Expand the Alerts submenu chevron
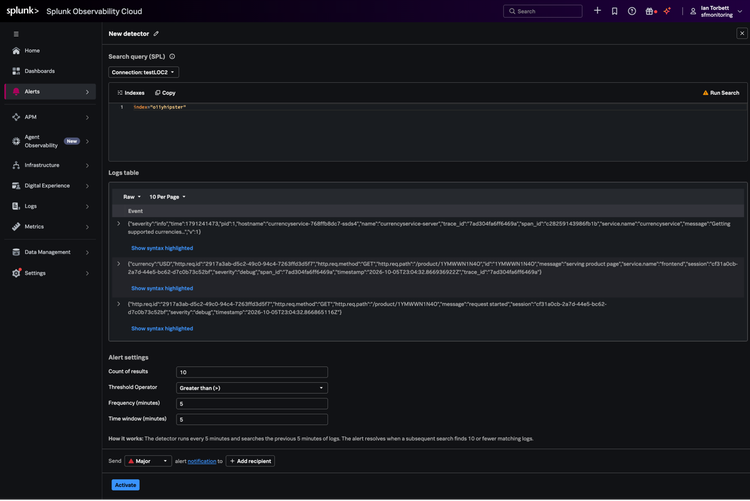 click(x=87, y=92)
